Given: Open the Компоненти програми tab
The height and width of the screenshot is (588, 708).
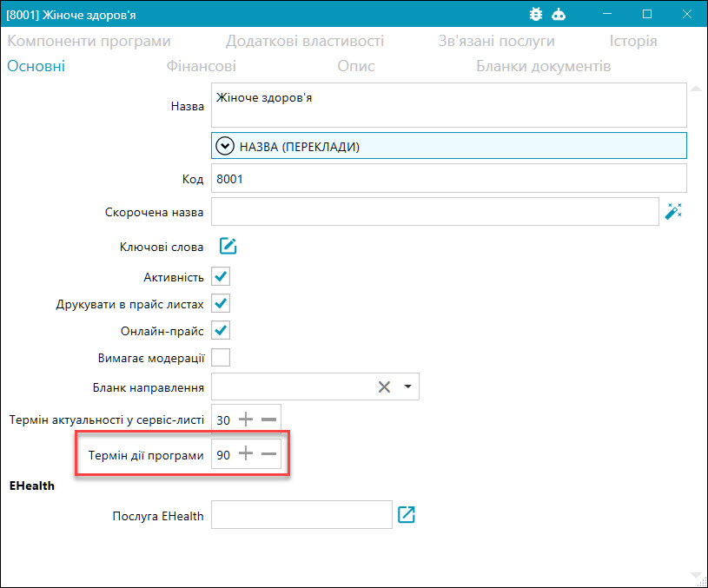Looking at the screenshot, I should pos(89,41).
